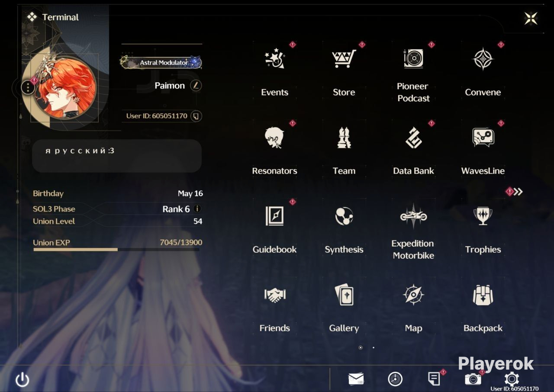Click the Terminal title text
Viewport: 554px width, 392px height.
(61, 17)
